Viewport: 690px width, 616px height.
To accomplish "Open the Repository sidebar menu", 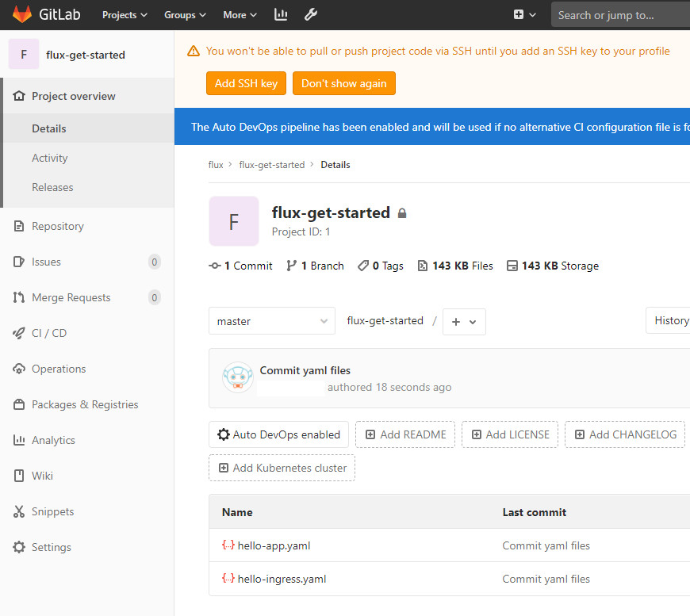I will pos(58,226).
